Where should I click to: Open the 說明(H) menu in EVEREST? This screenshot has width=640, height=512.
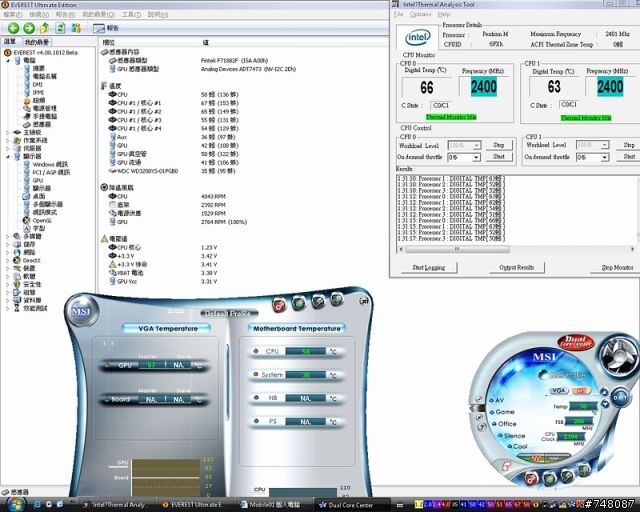click(x=158, y=14)
